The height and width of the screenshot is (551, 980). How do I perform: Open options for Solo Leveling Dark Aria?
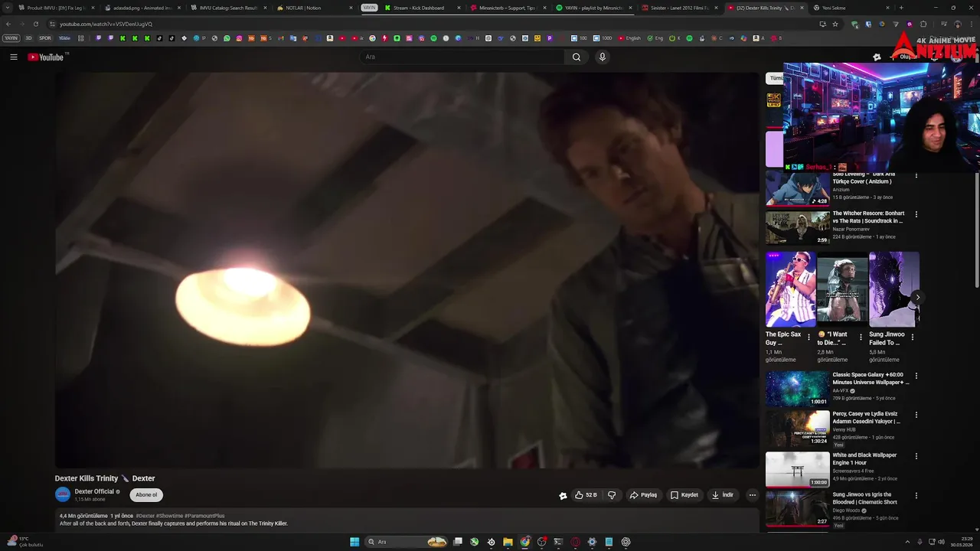pyautogui.click(x=916, y=175)
